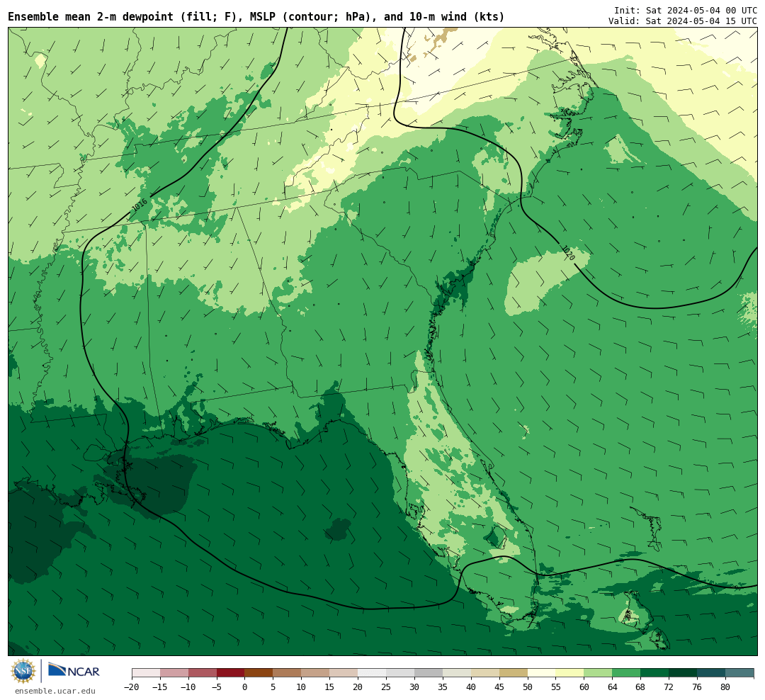This screenshot has width=765, height=700.
Task: Click the colorbar swatch between -10 and -5
Action: (x=203, y=673)
